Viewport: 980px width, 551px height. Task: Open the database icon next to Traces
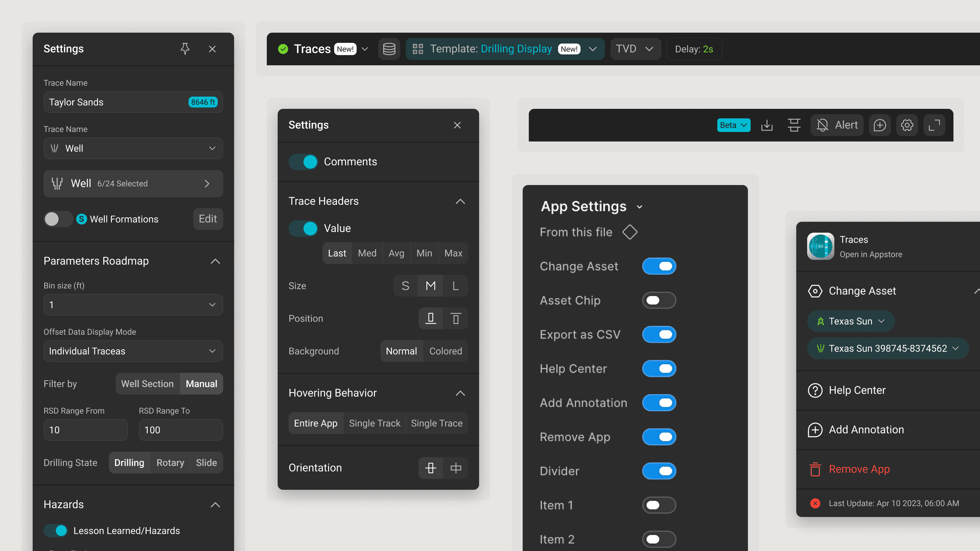[389, 49]
